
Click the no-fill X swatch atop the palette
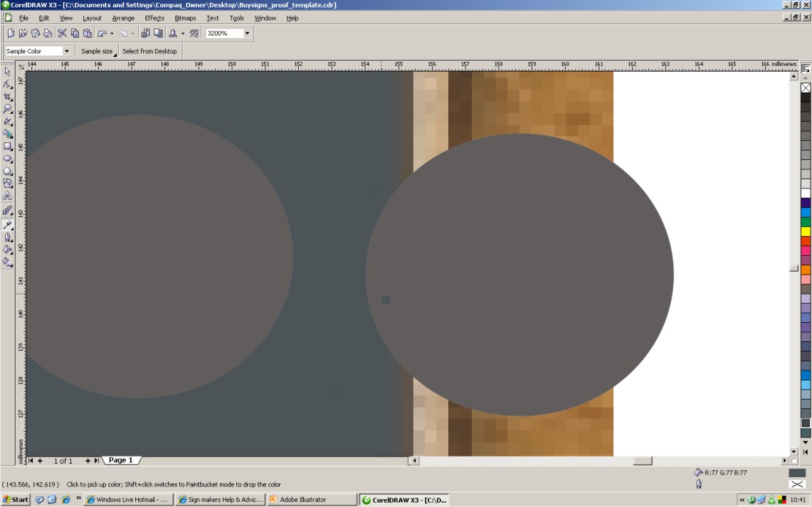(806, 87)
